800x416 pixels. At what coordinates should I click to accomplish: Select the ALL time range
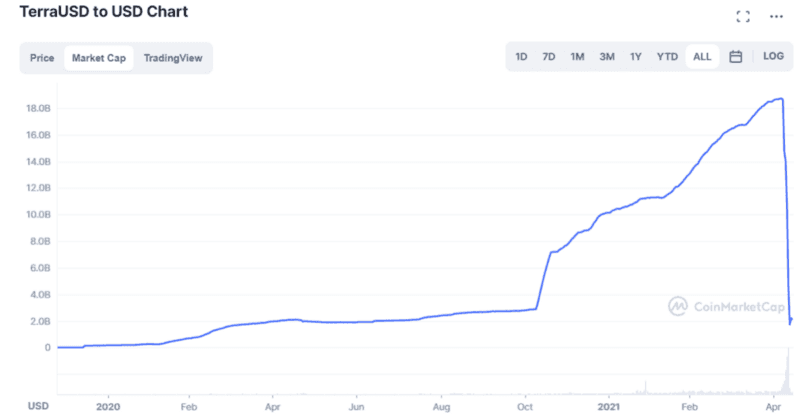point(702,57)
